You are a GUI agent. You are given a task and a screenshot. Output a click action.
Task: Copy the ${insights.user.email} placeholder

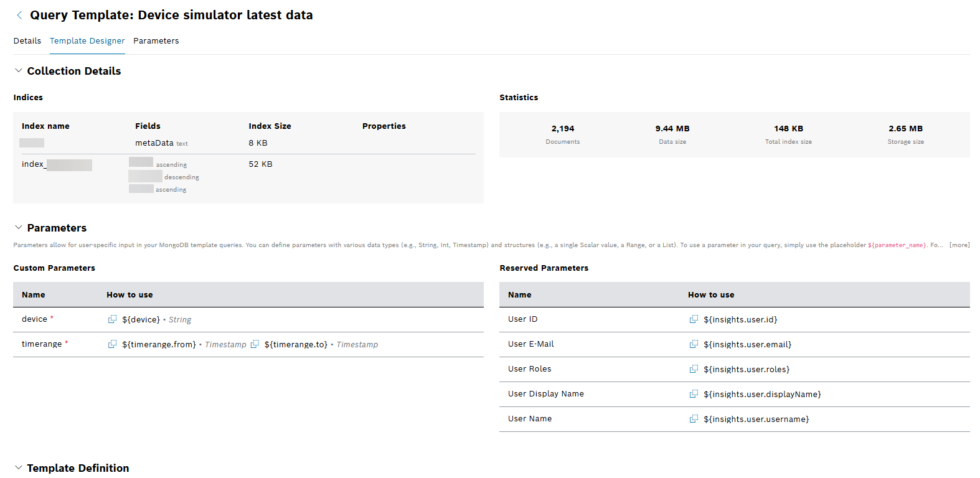point(694,344)
